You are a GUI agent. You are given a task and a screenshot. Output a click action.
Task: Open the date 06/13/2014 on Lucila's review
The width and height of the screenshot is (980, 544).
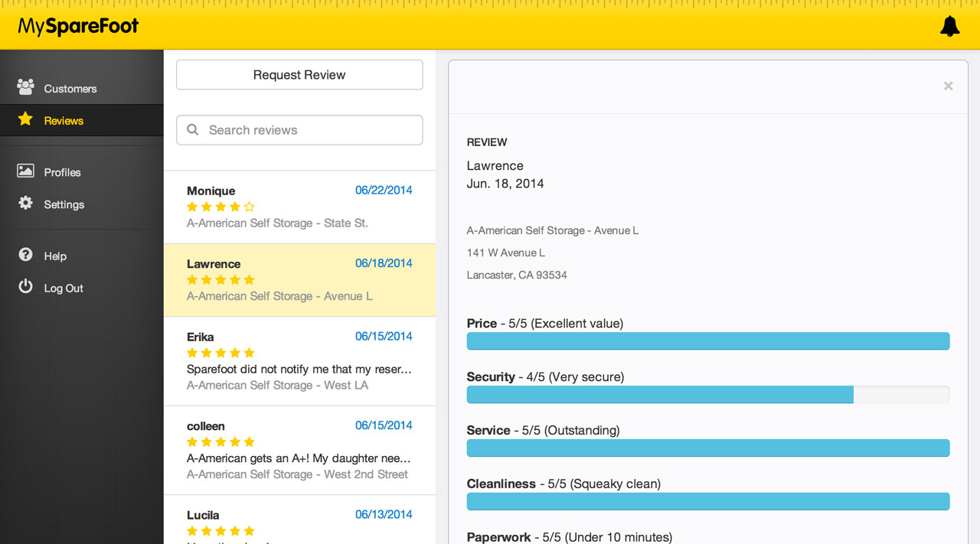384,515
